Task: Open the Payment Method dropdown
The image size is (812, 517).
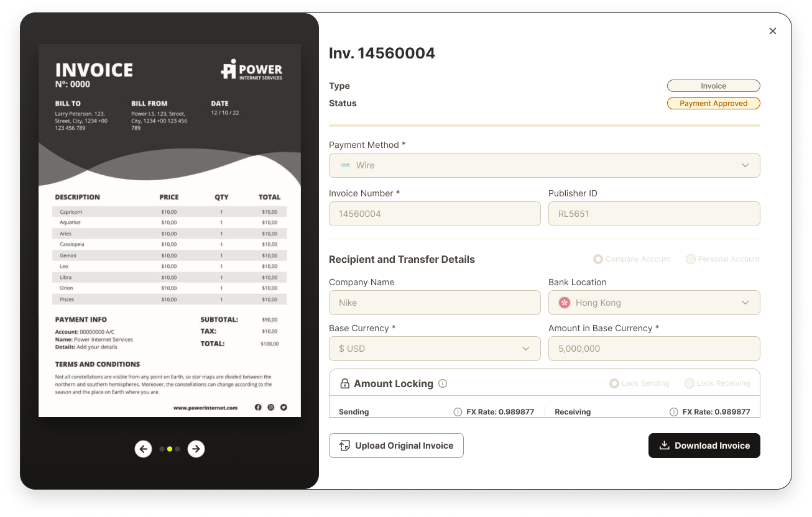Action: click(x=745, y=165)
